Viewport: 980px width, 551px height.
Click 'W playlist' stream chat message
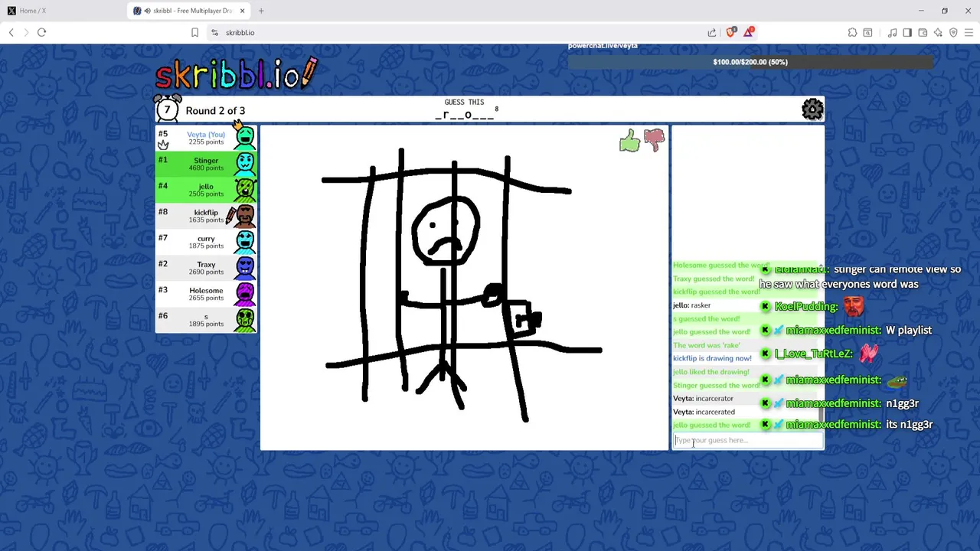pos(909,330)
